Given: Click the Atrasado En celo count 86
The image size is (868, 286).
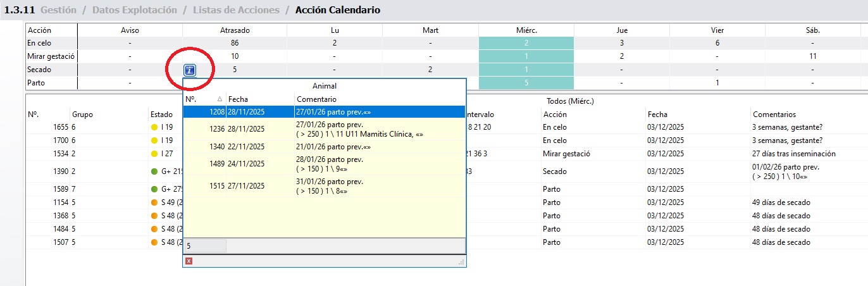Looking at the screenshot, I should point(235,43).
